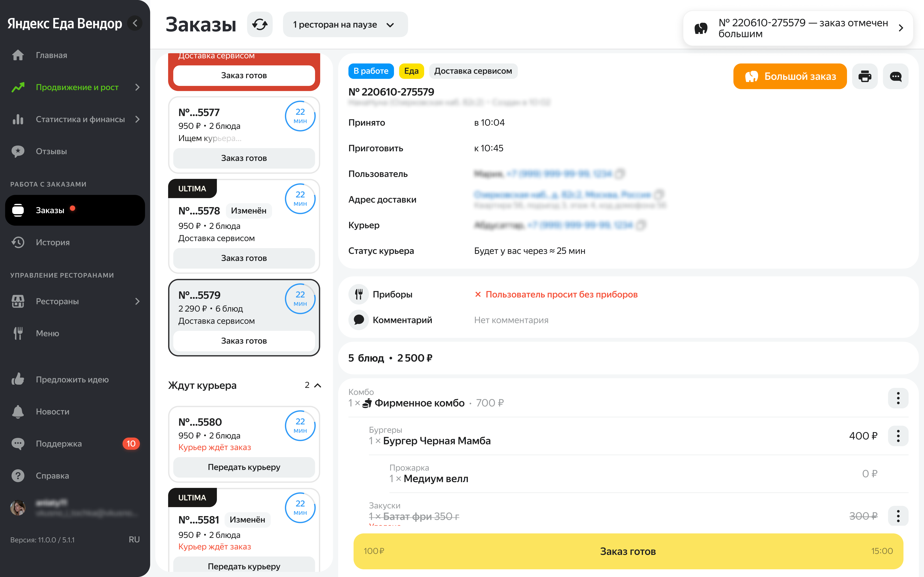Hand order 5580 to courier
924x577 pixels.
click(244, 467)
